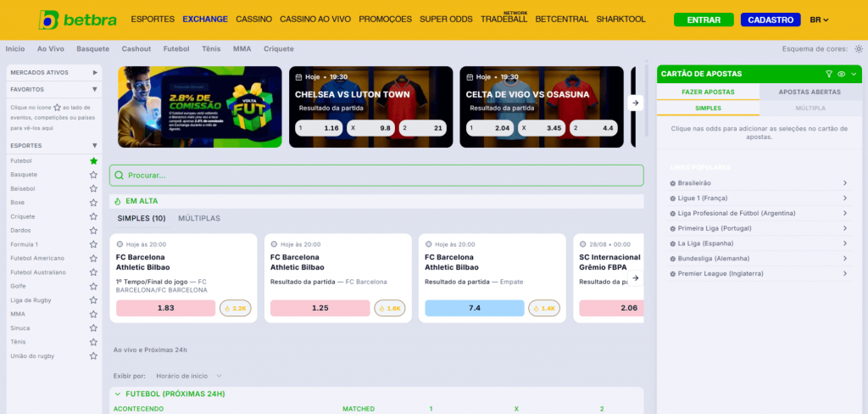Click the blue 7.4 back odds button
The width and height of the screenshot is (868, 414).
[x=475, y=308]
